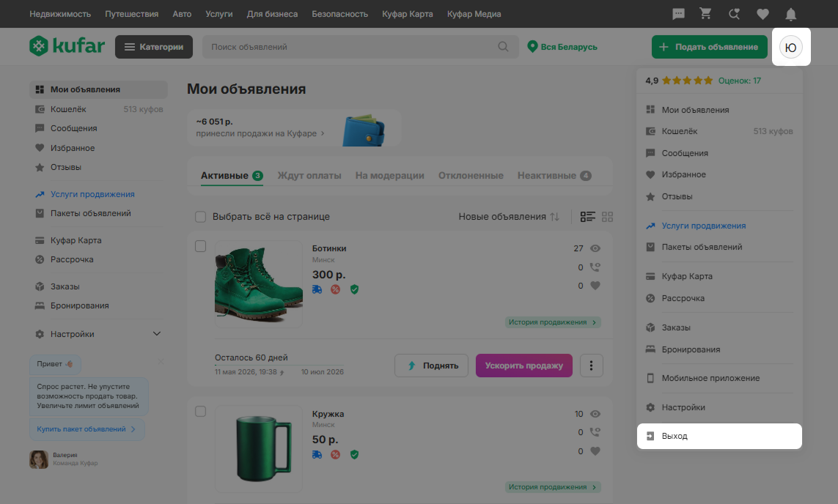Click Поднять button for Ботинки
The width and height of the screenshot is (838, 504).
(431, 366)
